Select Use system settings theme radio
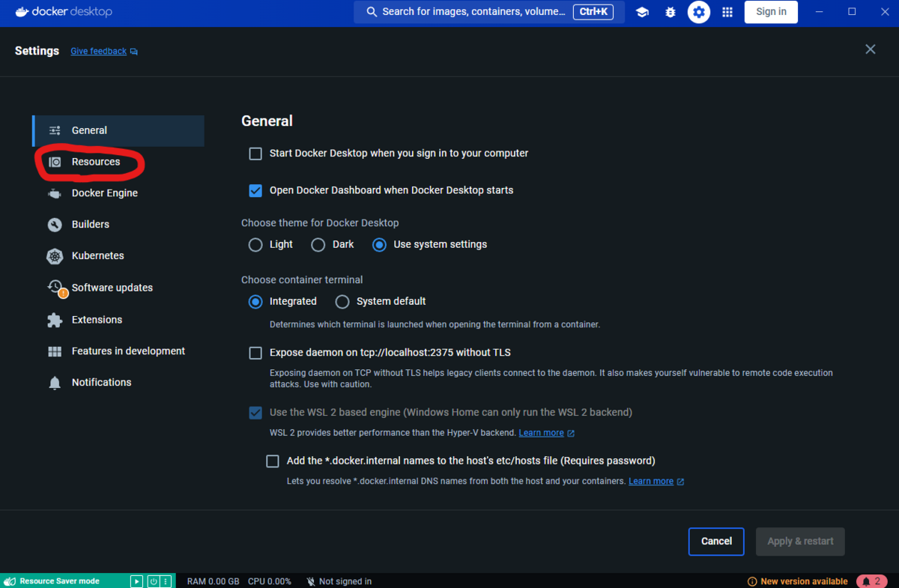The width and height of the screenshot is (899, 588). click(380, 245)
